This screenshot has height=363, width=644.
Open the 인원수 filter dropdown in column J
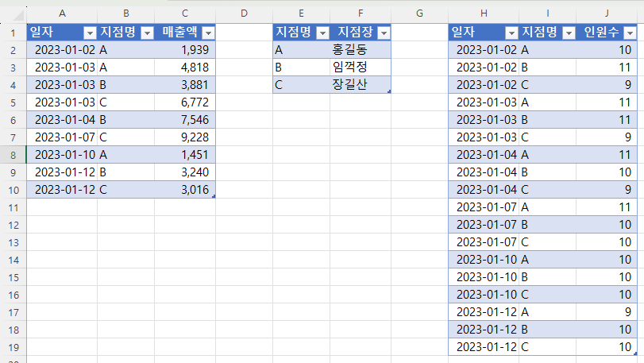click(x=630, y=33)
